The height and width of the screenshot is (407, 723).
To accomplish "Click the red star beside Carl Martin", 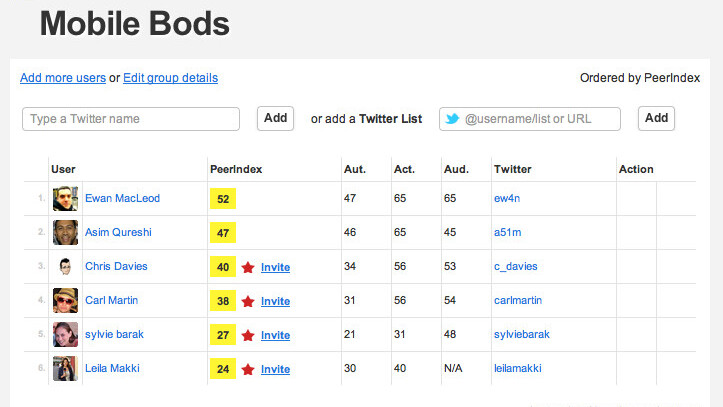I will coord(248,301).
